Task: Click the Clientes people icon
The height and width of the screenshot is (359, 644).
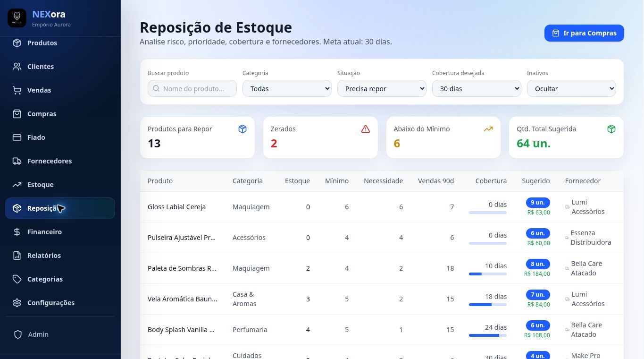Action: click(x=17, y=67)
